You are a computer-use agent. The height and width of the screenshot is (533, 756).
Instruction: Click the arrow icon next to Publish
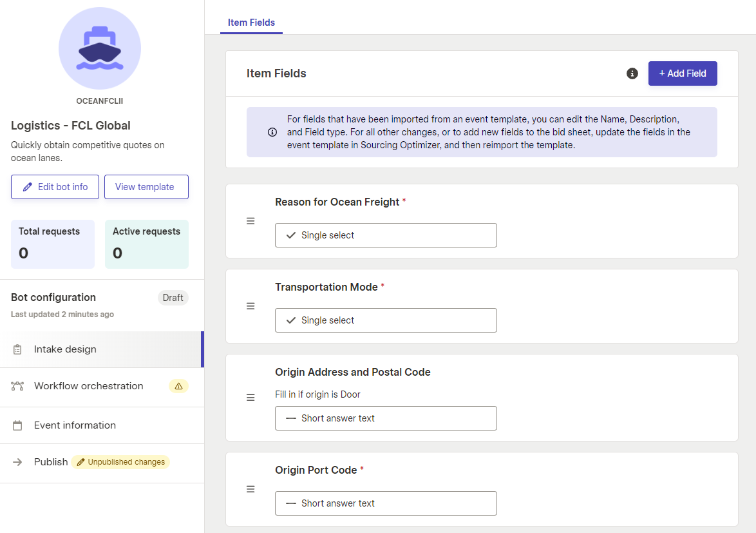16,461
